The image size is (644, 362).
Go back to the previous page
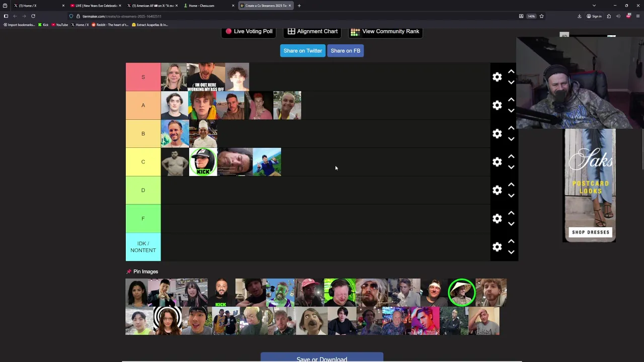[x=15, y=16]
